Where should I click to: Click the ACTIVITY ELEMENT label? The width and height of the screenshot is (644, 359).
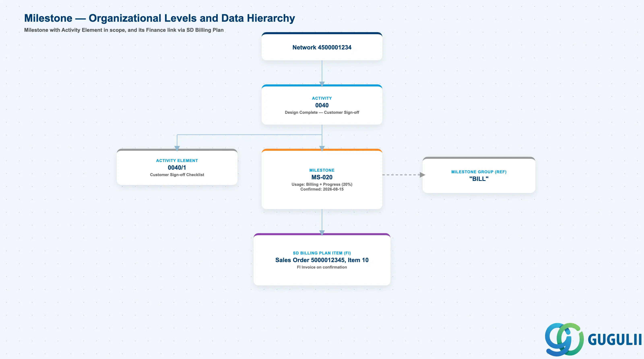[x=177, y=161]
